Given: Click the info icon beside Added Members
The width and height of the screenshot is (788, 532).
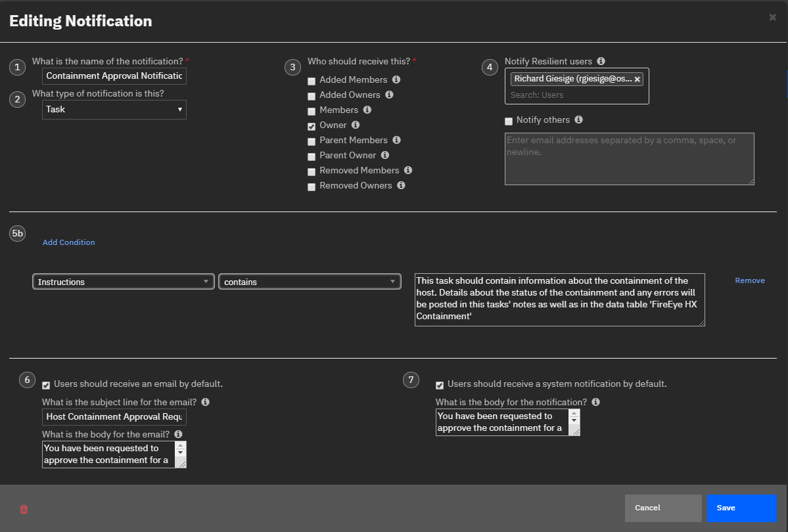Looking at the screenshot, I should 396,79.
